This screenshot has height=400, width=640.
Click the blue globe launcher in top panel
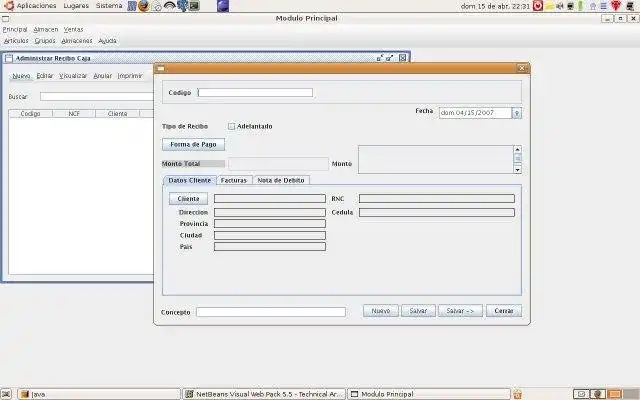coord(223,6)
